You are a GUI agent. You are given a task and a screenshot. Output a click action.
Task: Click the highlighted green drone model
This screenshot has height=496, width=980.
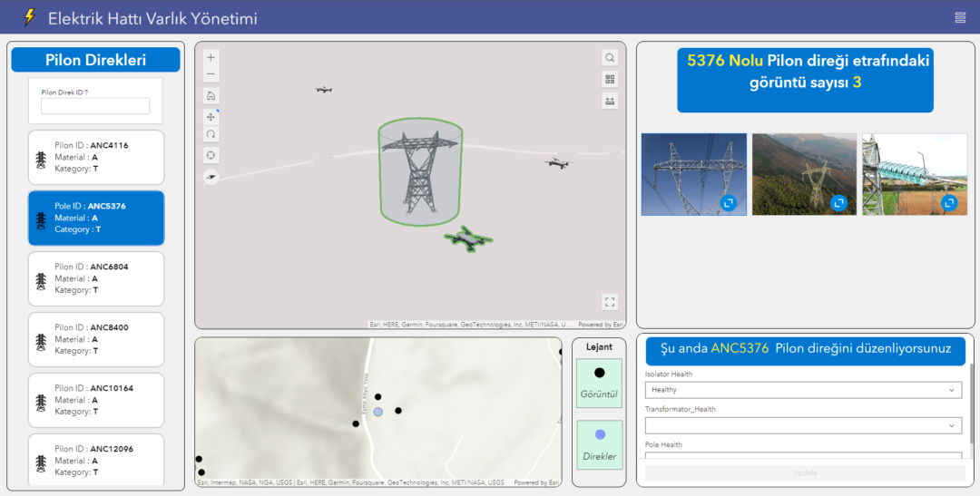468,239
